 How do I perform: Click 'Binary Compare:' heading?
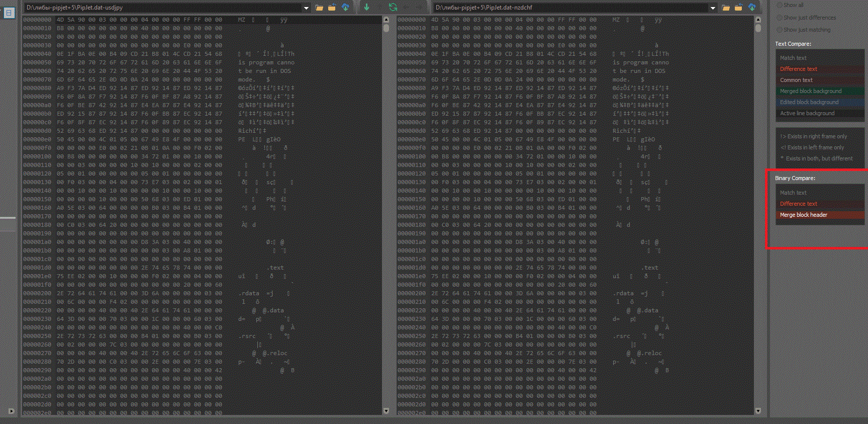click(795, 178)
